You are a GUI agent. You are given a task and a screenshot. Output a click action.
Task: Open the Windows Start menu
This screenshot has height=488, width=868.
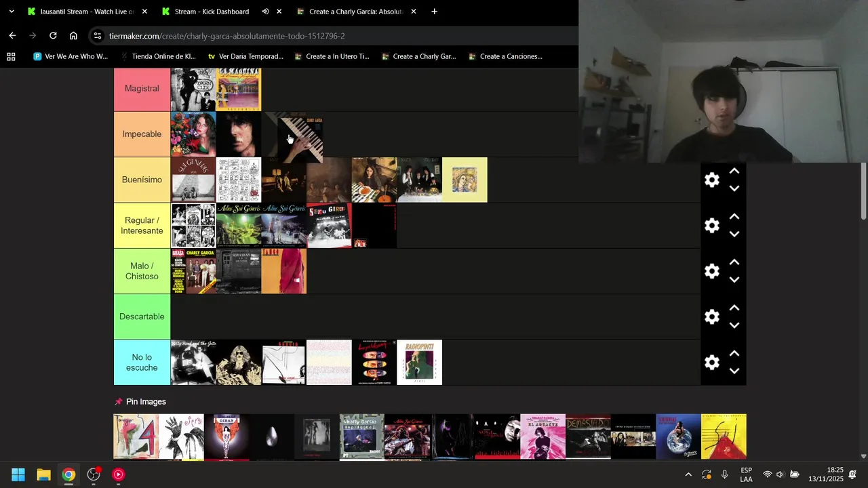point(18,474)
